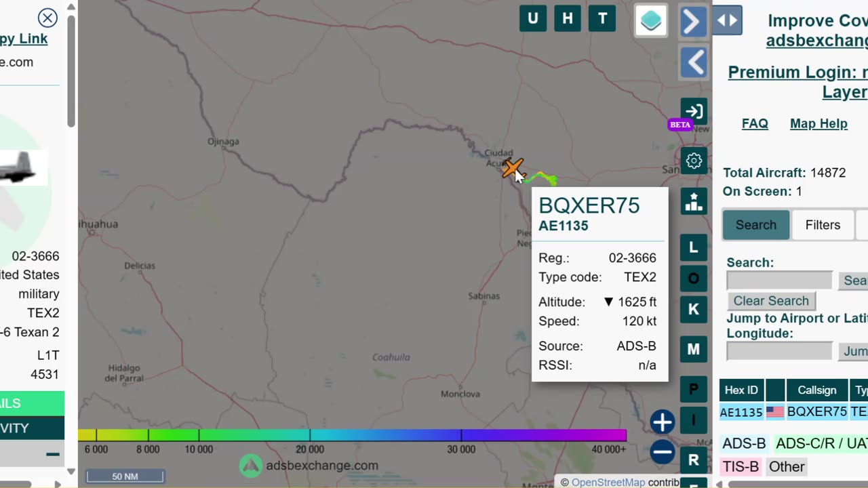Toggle the T map button

pyautogui.click(x=602, y=19)
